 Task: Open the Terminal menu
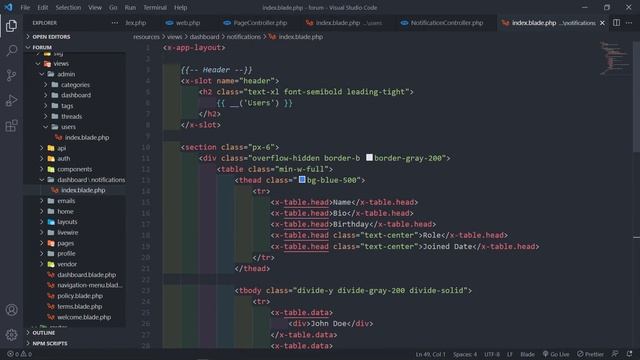155,7
